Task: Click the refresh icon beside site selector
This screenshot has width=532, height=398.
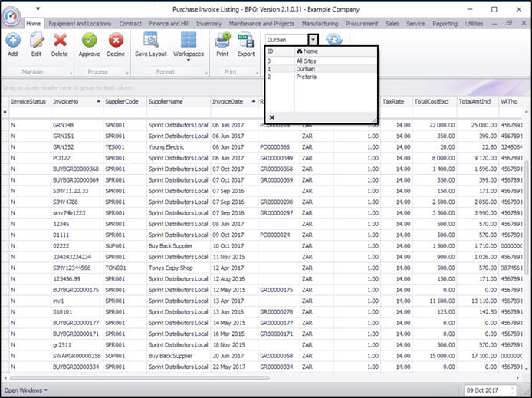Action: (334, 40)
